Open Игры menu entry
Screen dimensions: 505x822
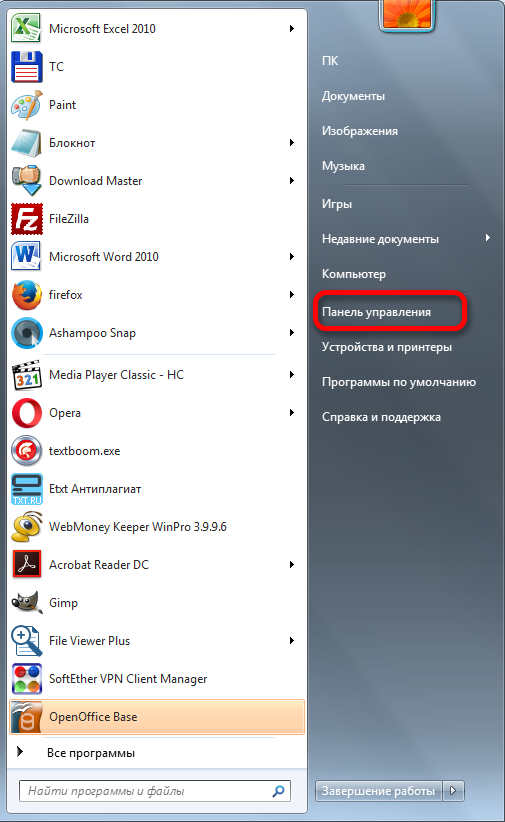pos(337,204)
